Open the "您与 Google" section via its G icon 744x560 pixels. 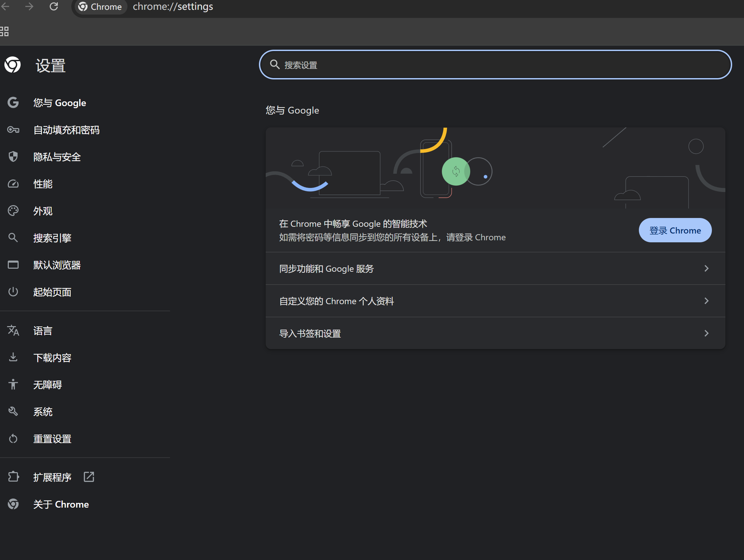pos(13,102)
